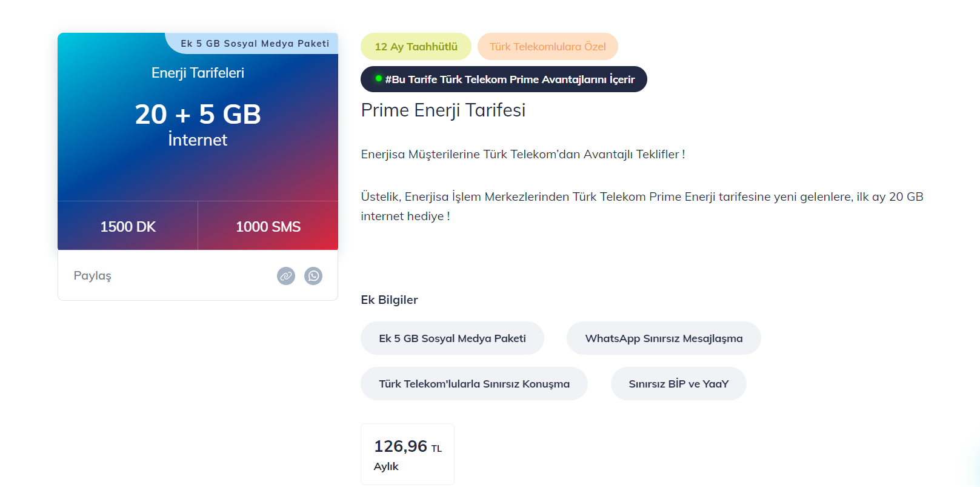
Task: Select the WhatsApp Sınırsız Mesajlaşma chip
Action: 664,338
